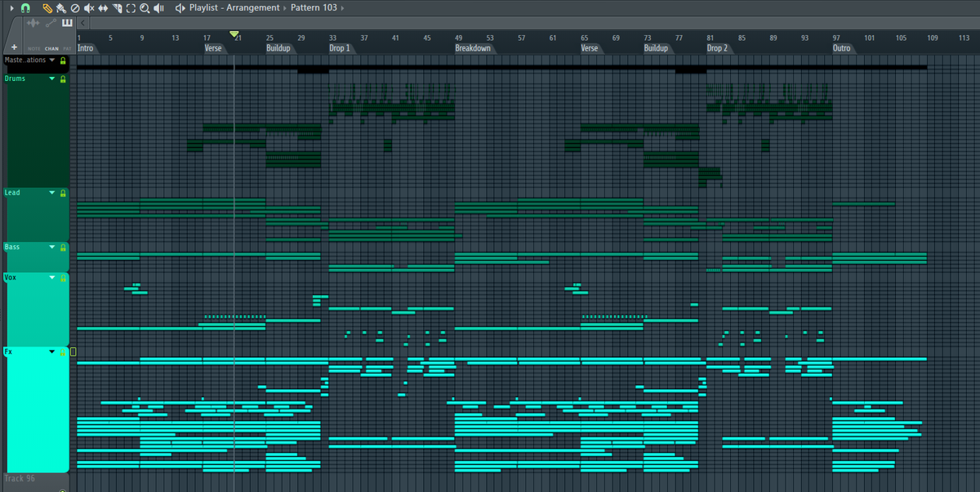Select the Paint brush tool
Image resolution: width=980 pixels, height=492 pixels.
click(61, 8)
